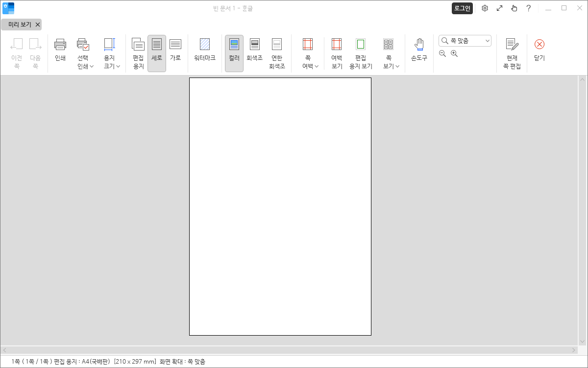Image resolution: width=588 pixels, height=368 pixels.
Task: Open 선택 인쇄 selective print
Action: 83,53
